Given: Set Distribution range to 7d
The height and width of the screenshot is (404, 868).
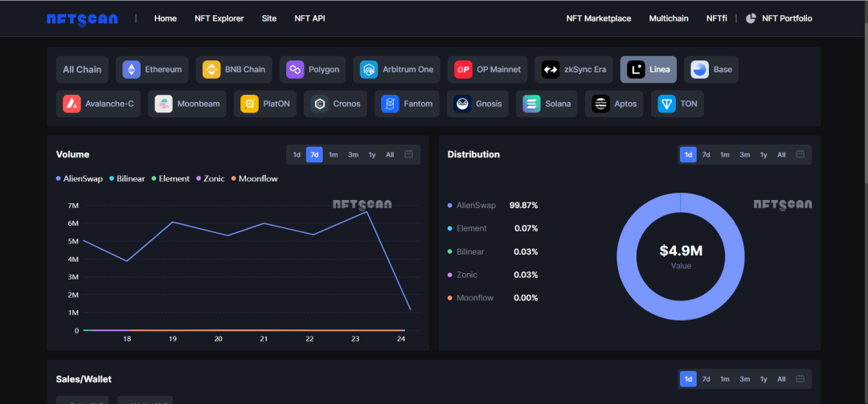Looking at the screenshot, I should (x=706, y=154).
